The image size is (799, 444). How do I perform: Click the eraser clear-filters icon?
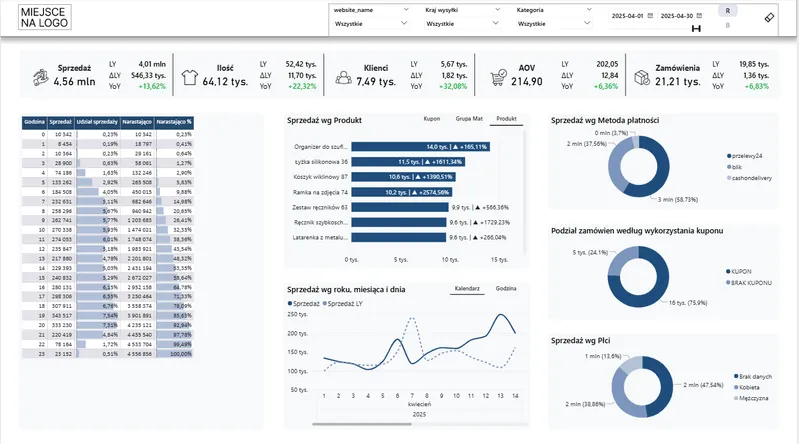[x=769, y=18]
